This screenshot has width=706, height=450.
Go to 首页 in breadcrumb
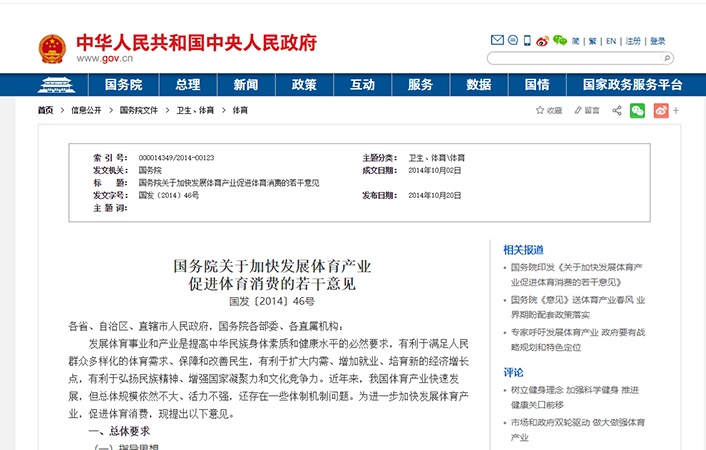(x=46, y=110)
